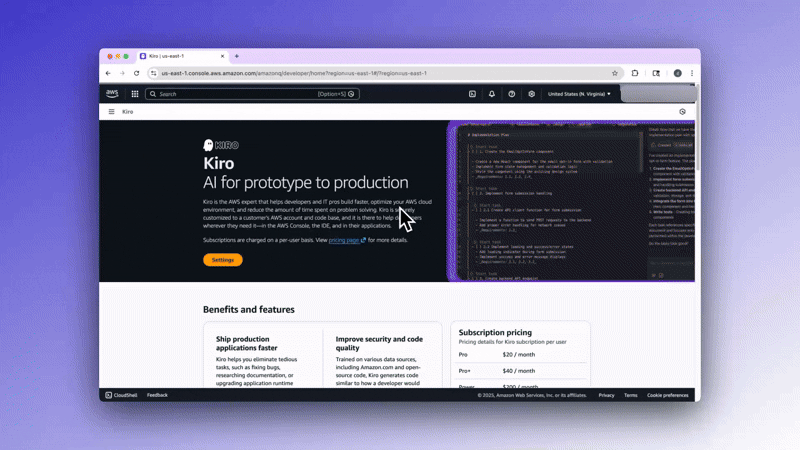Click the orange Settings button
Image resolution: width=800 pixels, height=450 pixels.
(x=223, y=260)
